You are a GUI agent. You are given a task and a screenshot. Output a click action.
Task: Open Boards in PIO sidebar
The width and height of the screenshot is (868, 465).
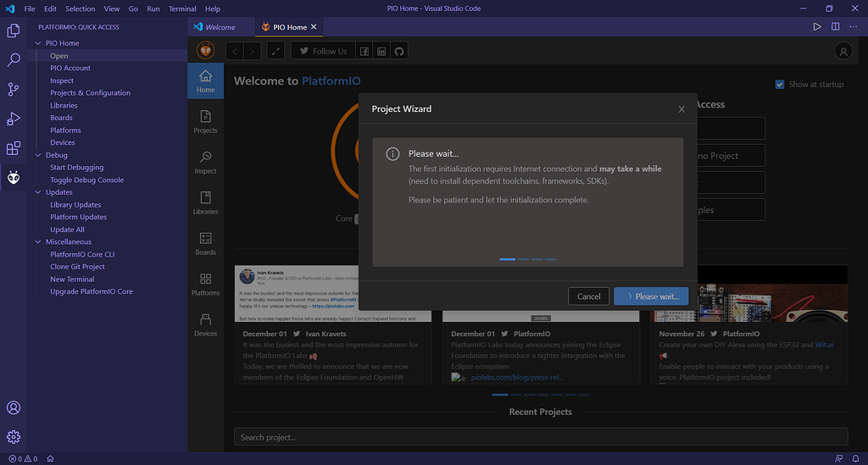click(205, 244)
